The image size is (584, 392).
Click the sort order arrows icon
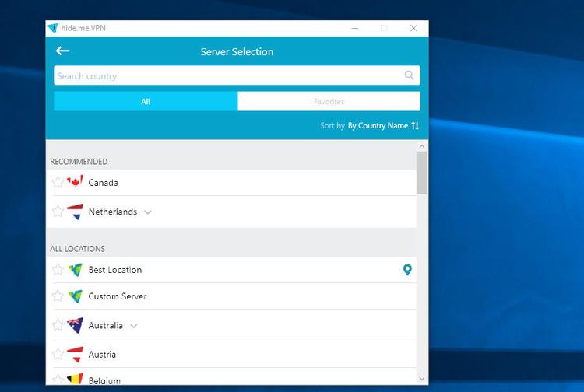click(415, 125)
